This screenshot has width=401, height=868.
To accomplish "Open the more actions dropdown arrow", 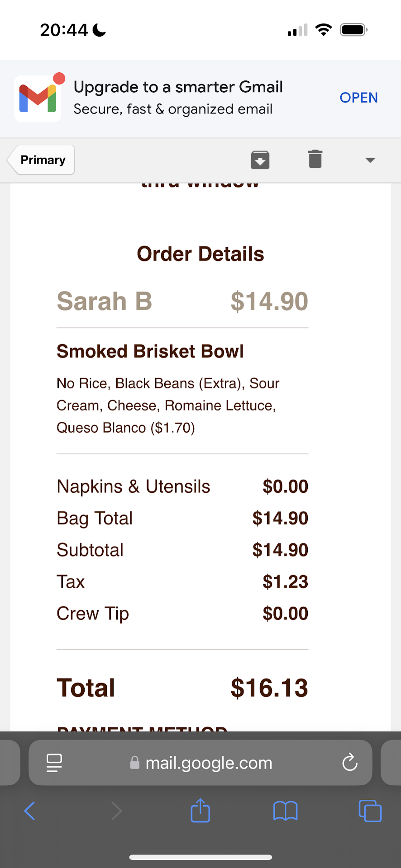I will pyautogui.click(x=370, y=160).
